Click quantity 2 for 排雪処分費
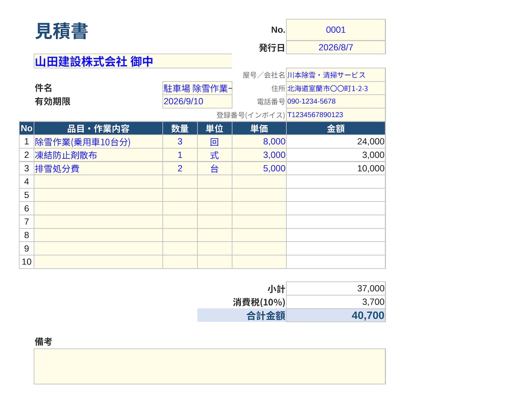The width and height of the screenshot is (531, 420). 180,169
